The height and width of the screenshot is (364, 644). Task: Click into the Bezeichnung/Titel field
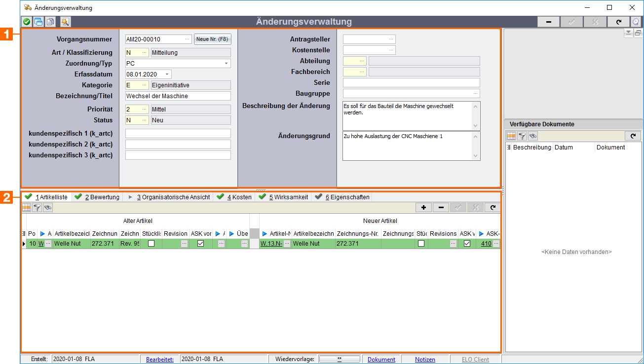point(178,96)
